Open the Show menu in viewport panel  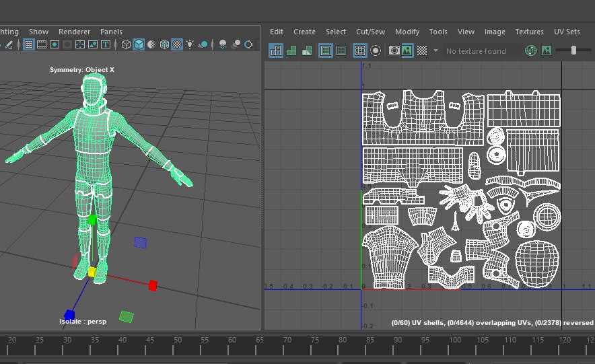point(39,32)
